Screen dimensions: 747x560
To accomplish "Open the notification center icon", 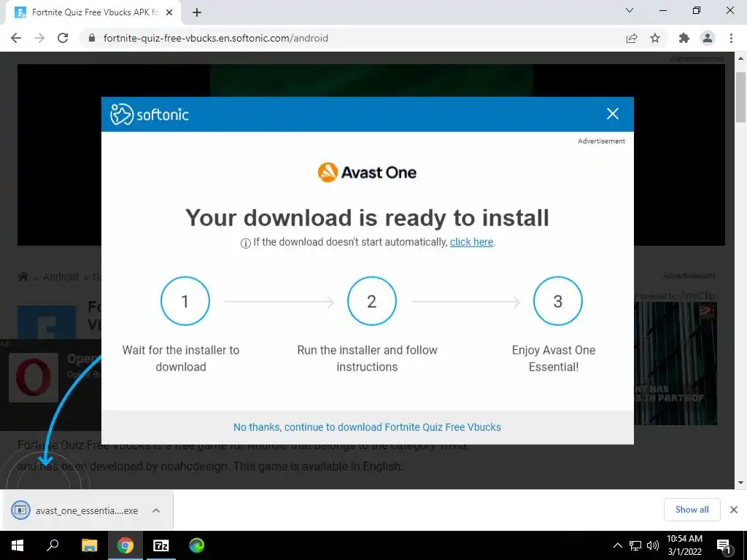I will pos(724,545).
